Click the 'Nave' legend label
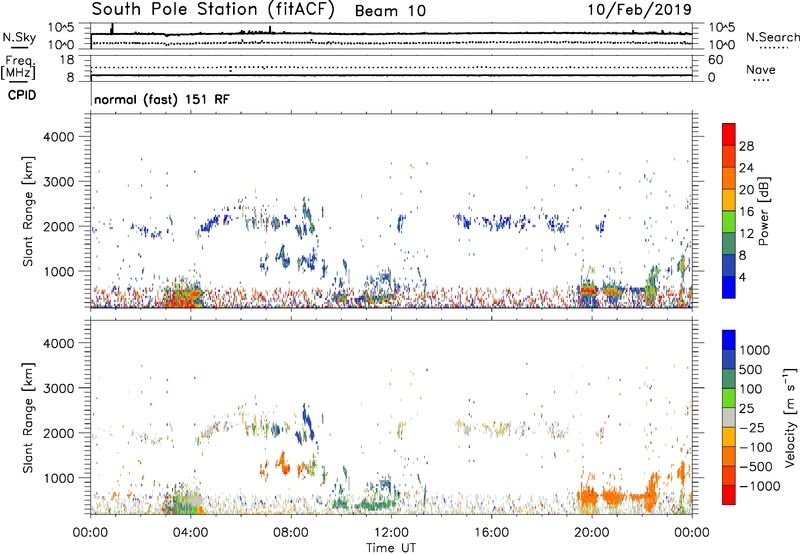The width and height of the screenshot is (800, 554). (760, 69)
